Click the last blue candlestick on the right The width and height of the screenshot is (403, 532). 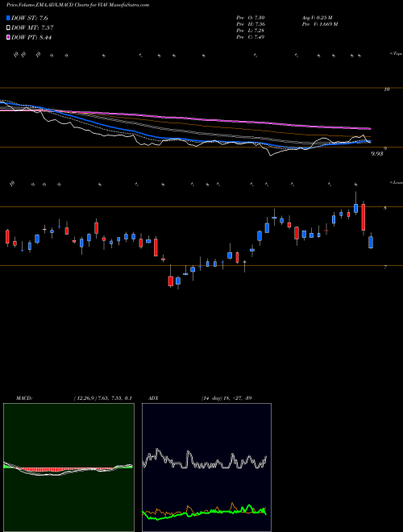point(371,242)
